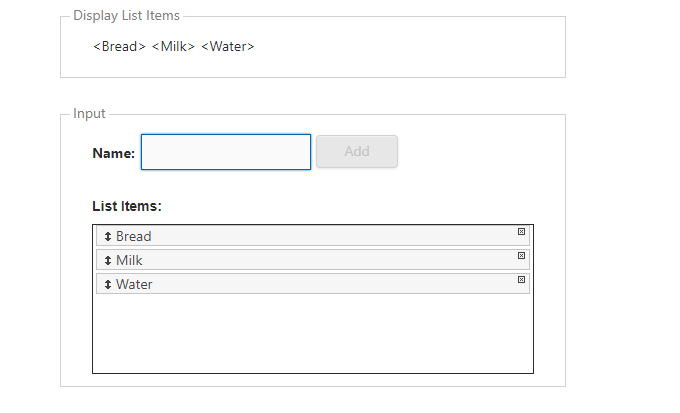Screen dimensions: 680x413
Task: Click the Bread item text label
Action: (x=134, y=236)
